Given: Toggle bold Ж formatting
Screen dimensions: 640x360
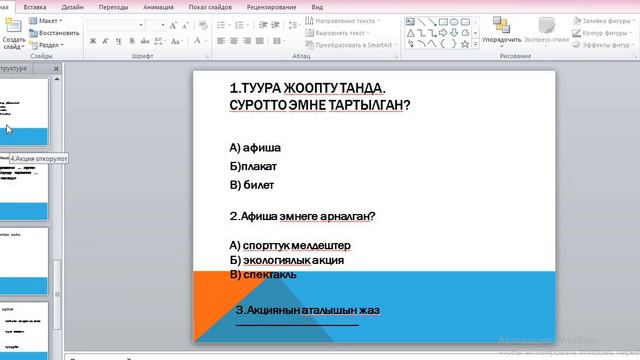Looking at the screenshot, I should pos(93,41).
